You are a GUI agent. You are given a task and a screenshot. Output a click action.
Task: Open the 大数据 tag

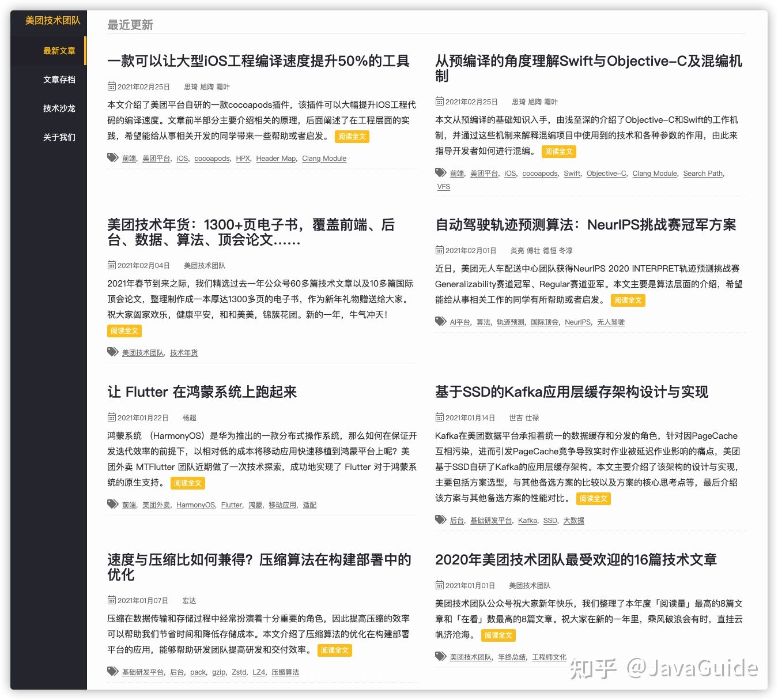573,521
